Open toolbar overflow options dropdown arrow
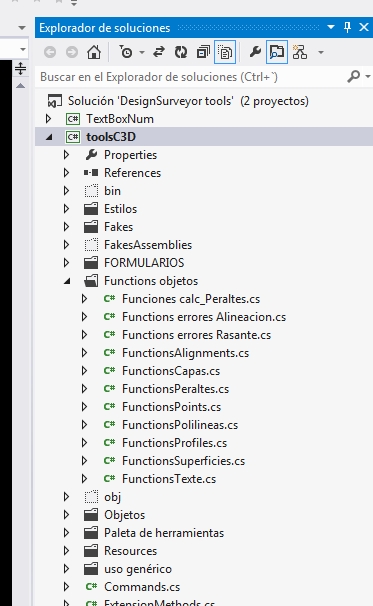This screenshot has height=606, width=373. pyautogui.click(x=321, y=52)
